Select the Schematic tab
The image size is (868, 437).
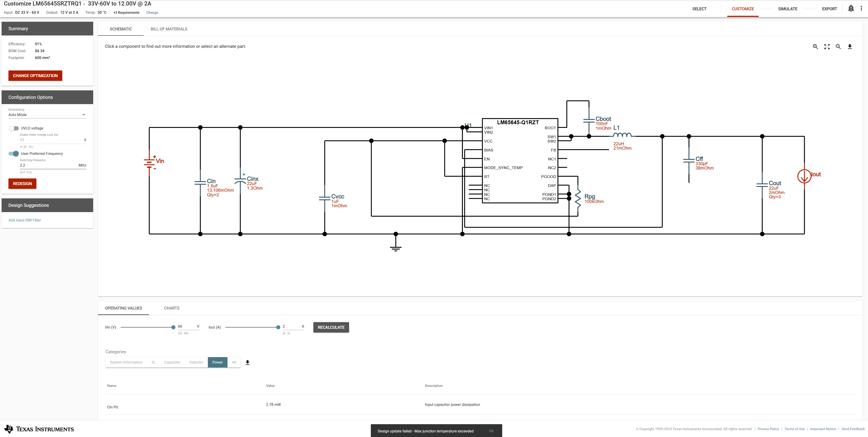pos(121,29)
